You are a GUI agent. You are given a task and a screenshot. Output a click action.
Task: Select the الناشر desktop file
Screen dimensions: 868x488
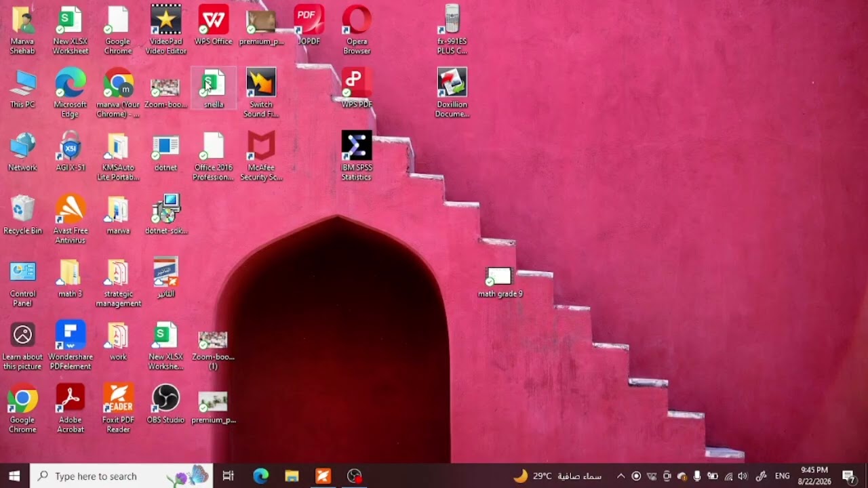[x=166, y=278]
